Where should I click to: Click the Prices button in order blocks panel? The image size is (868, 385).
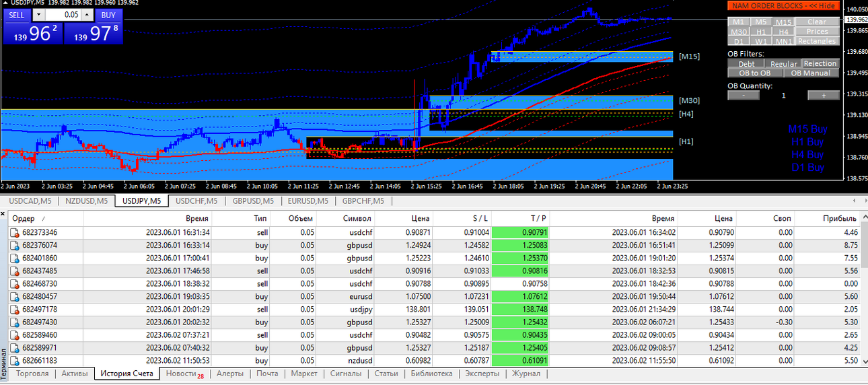817,32
